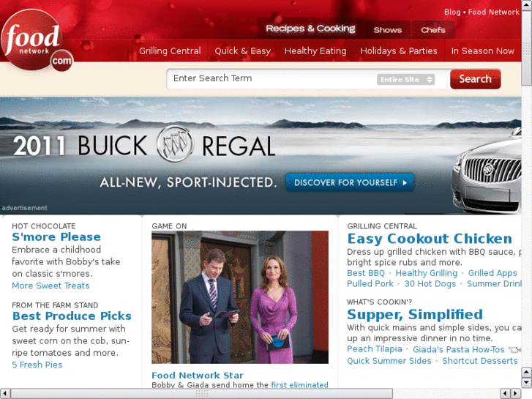Click "WHAT'S COOKIN'?" section label
This screenshot has height=399, width=532.
[379, 302]
